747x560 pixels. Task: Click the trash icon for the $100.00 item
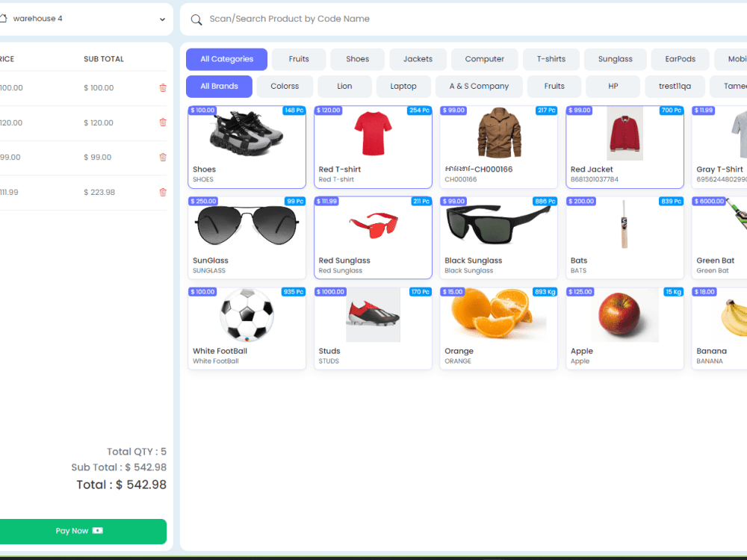pyautogui.click(x=163, y=87)
